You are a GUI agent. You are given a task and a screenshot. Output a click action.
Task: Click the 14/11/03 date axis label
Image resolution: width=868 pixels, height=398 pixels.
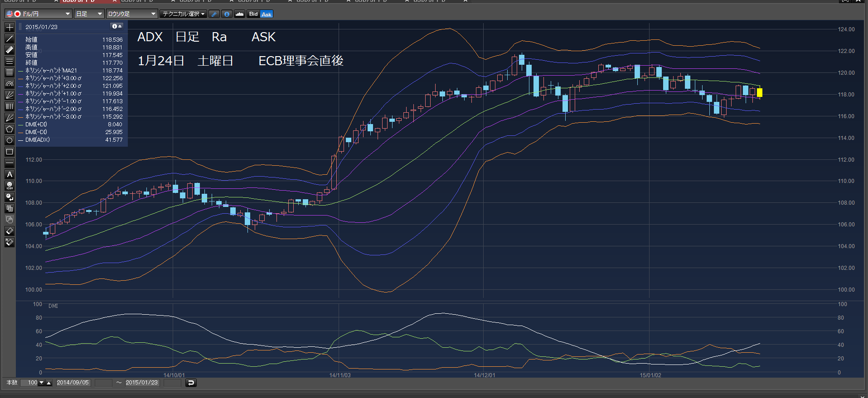(x=340, y=375)
